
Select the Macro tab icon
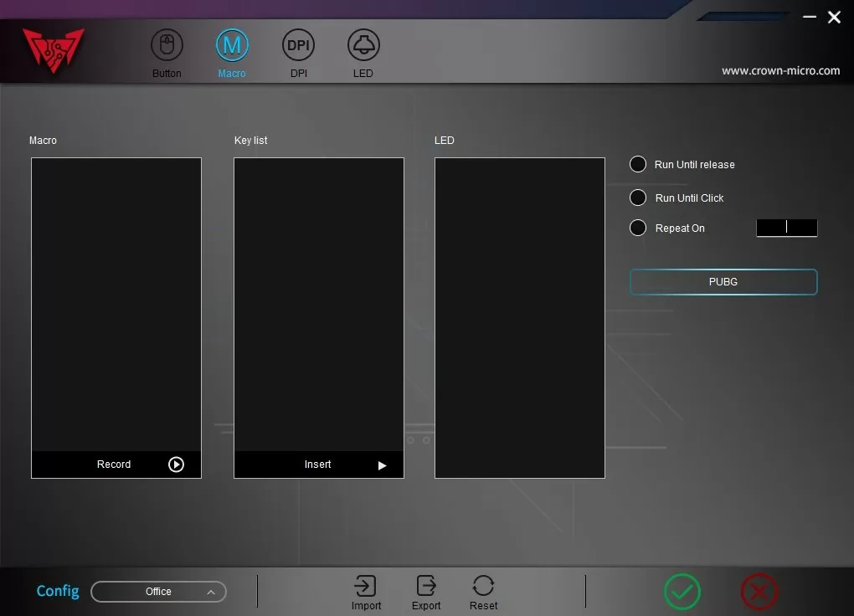(232, 45)
